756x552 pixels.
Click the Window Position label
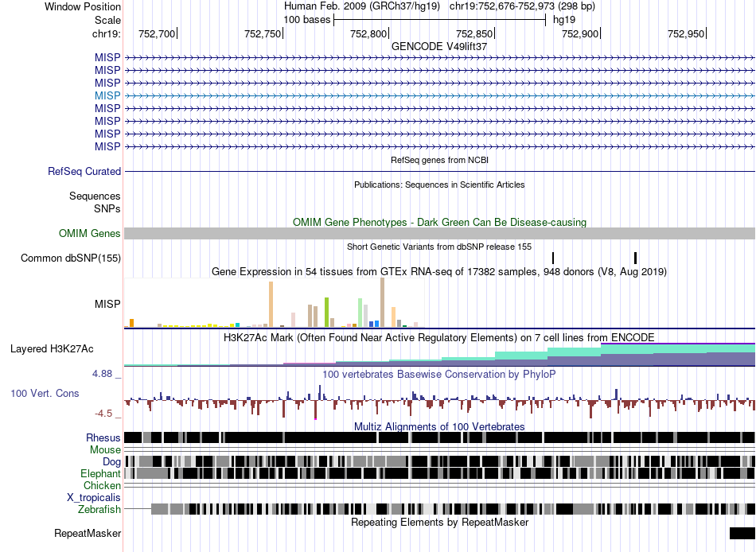pos(83,6)
